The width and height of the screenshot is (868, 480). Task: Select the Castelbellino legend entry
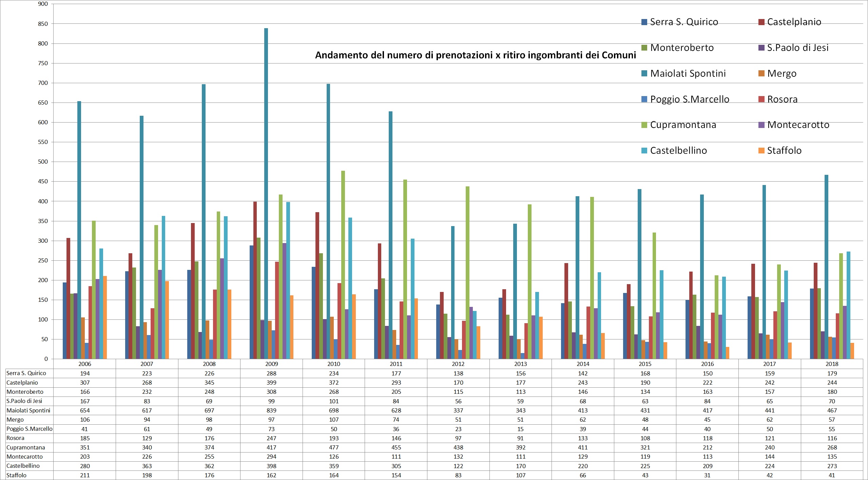(x=674, y=150)
